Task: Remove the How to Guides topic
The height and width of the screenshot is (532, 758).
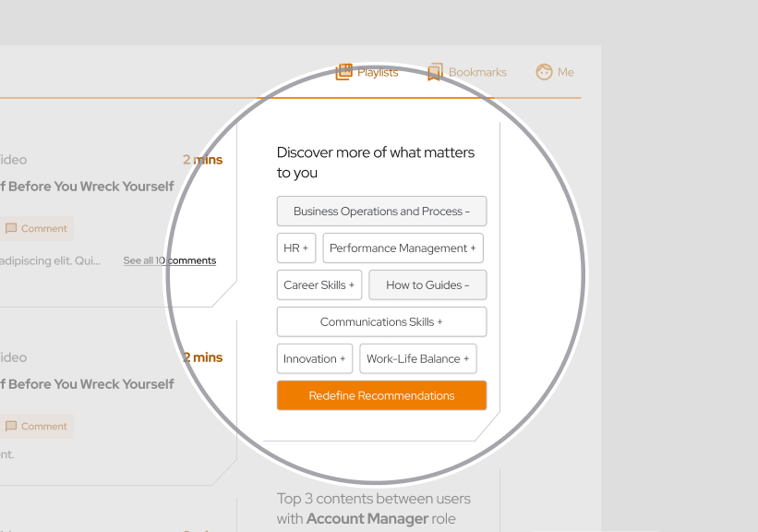Action: [x=427, y=285]
